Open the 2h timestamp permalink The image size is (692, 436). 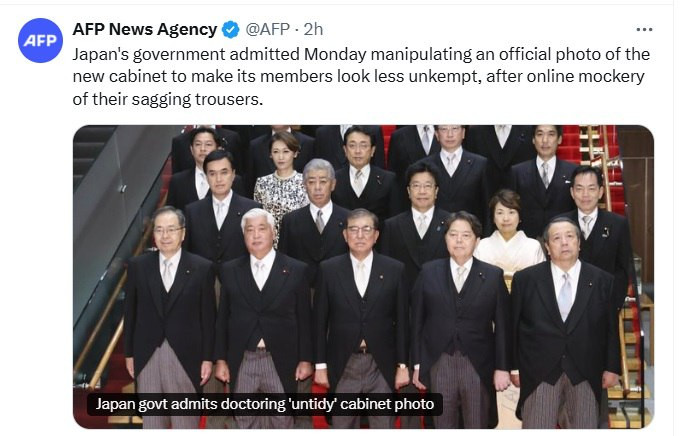[x=313, y=30]
